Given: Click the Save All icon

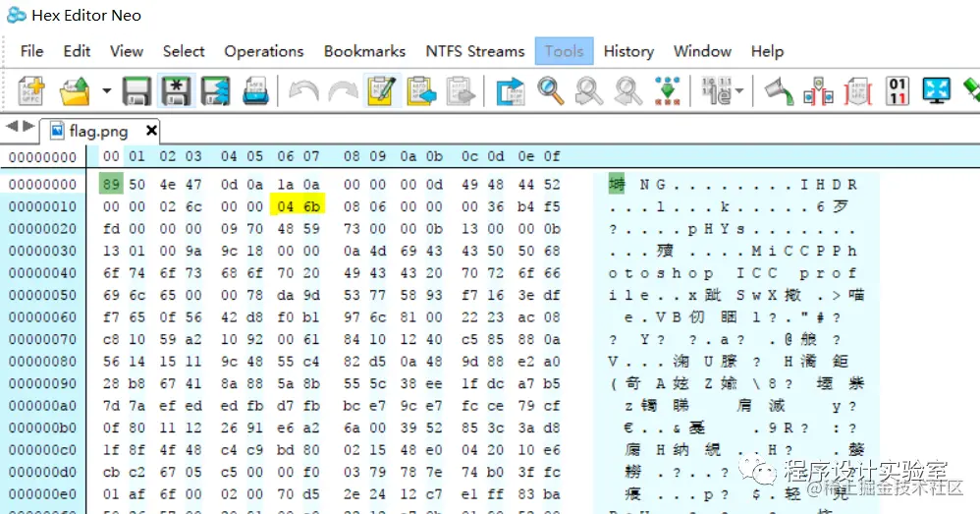Looking at the screenshot, I should point(216,91).
